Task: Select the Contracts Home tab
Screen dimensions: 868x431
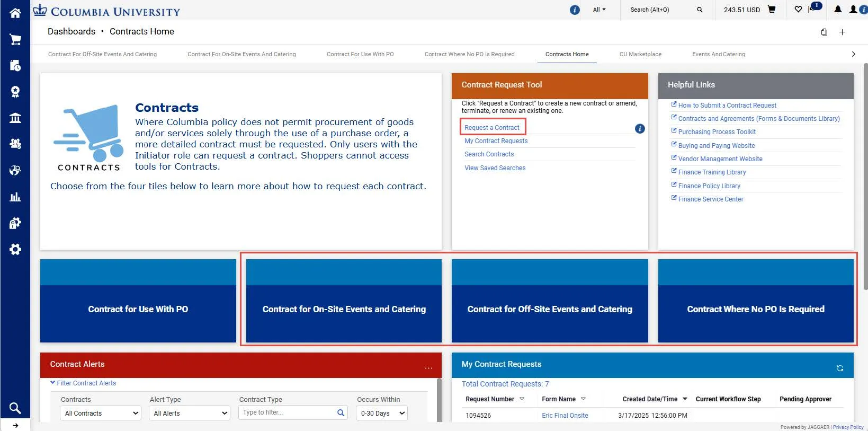Action: point(567,54)
